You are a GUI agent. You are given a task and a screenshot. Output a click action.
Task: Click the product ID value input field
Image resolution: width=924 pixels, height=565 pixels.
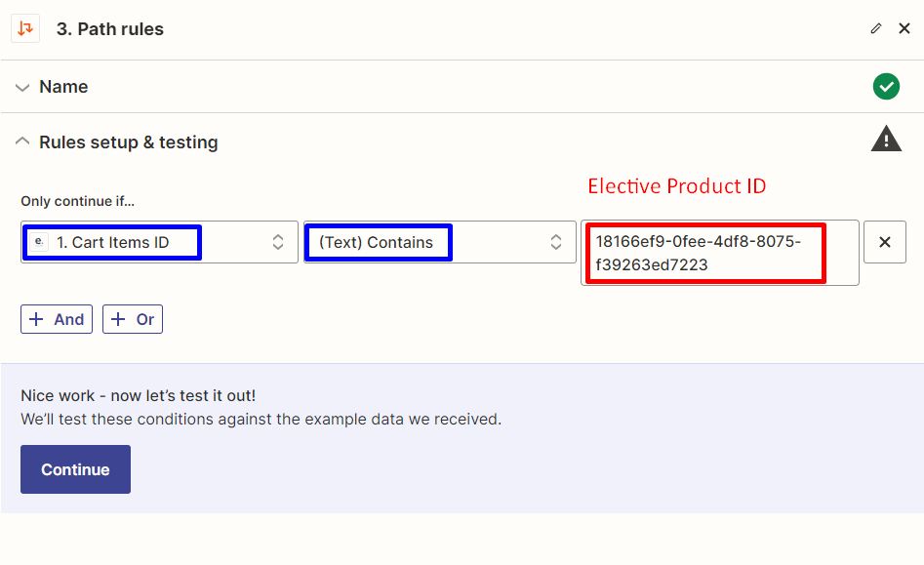(719, 253)
